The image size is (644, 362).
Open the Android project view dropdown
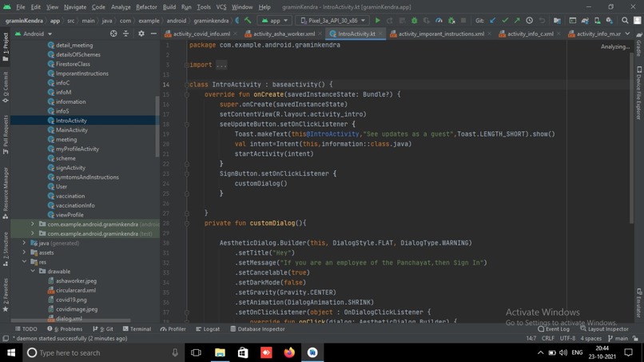click(x=34, y=34)
